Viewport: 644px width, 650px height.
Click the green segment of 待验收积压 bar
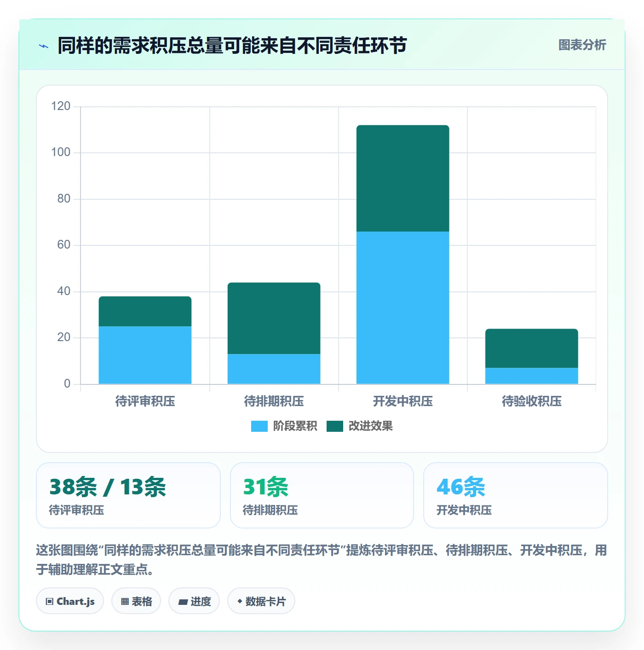pyautogui.click(x=531, y=348)
